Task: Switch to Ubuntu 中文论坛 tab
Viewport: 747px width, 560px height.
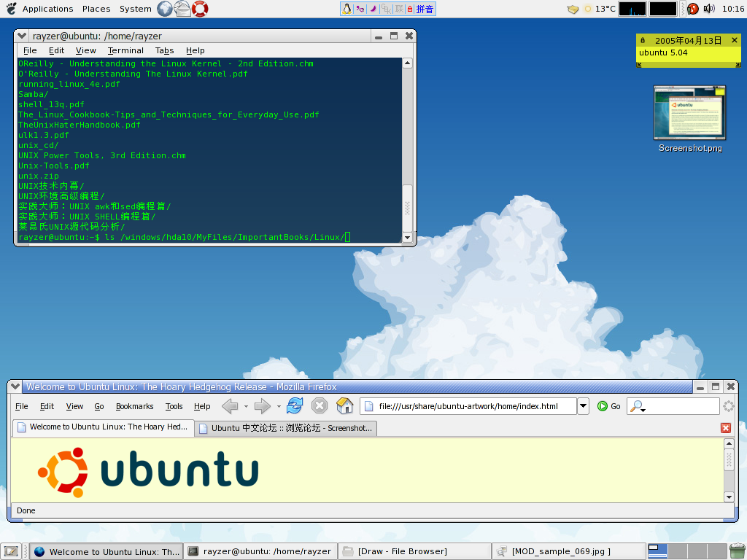Action: tap(285, 428)
